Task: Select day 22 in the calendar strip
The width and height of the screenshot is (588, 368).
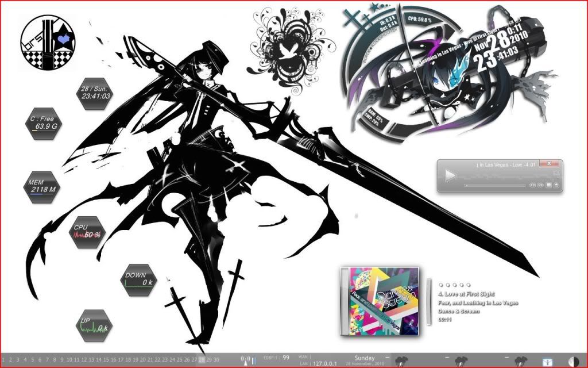Action: click(157, 360)
